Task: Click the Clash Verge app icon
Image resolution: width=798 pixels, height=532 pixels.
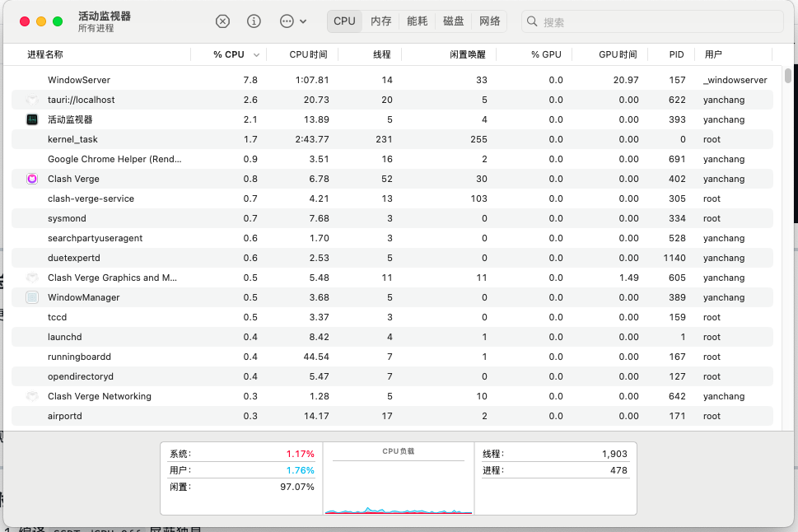Action: click(x=32, y=179)
